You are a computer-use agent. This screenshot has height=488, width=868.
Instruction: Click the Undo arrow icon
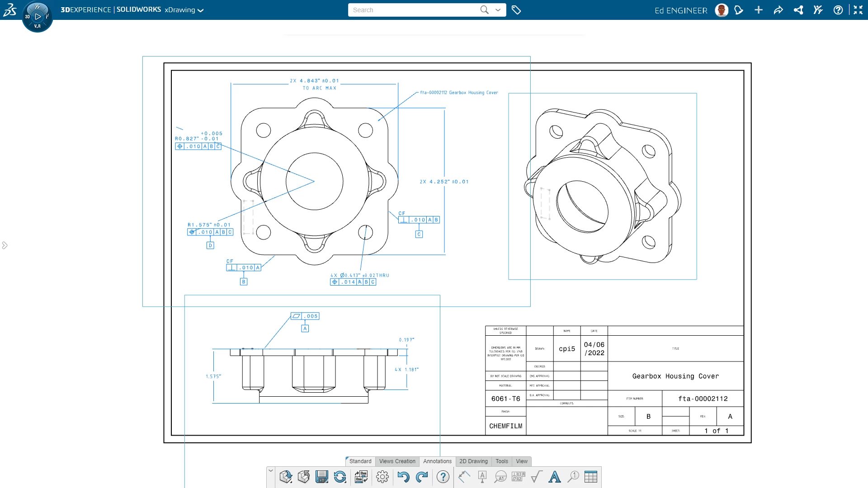403,477
